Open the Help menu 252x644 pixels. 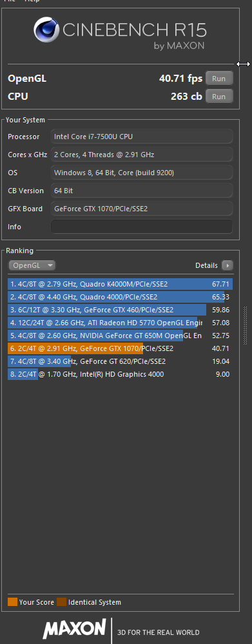click(x=32, y=1)
